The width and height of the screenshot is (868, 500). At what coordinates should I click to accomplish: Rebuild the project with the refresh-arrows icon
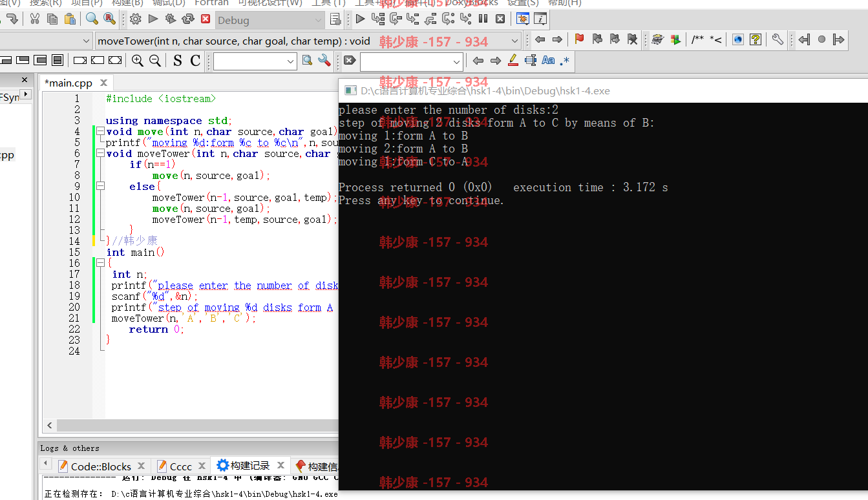coord(188,19)
